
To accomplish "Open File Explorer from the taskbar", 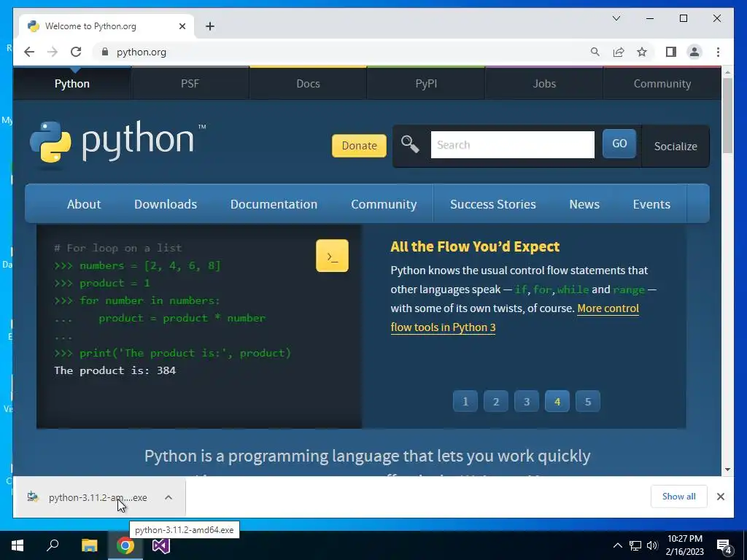I will pyautogui.click(x=89, y=545).
